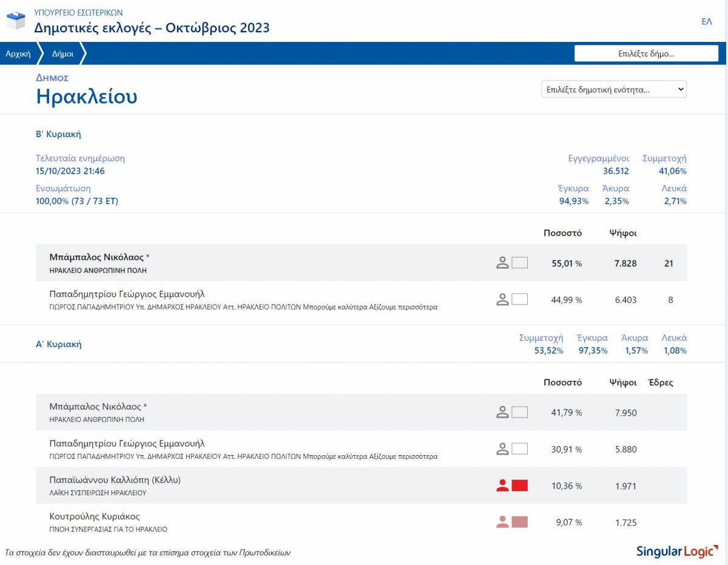Click the ballot box logo icon
728x565 pixels.
click(16, 21)
